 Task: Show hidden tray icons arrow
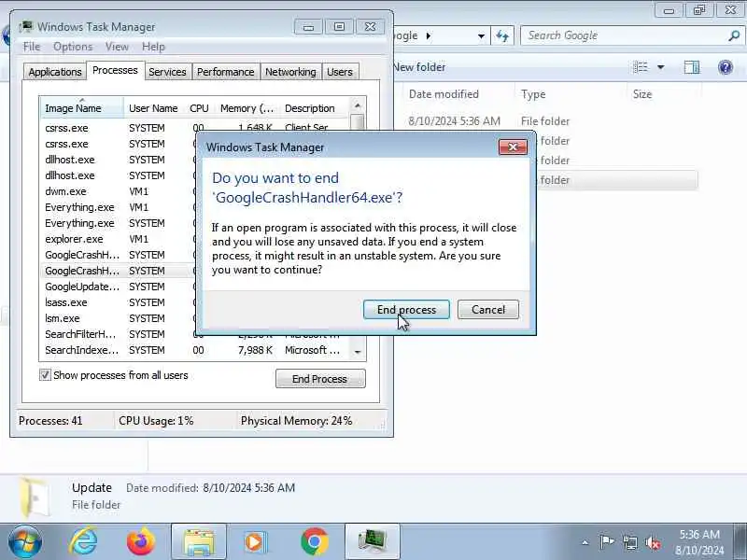pos(585,542)
